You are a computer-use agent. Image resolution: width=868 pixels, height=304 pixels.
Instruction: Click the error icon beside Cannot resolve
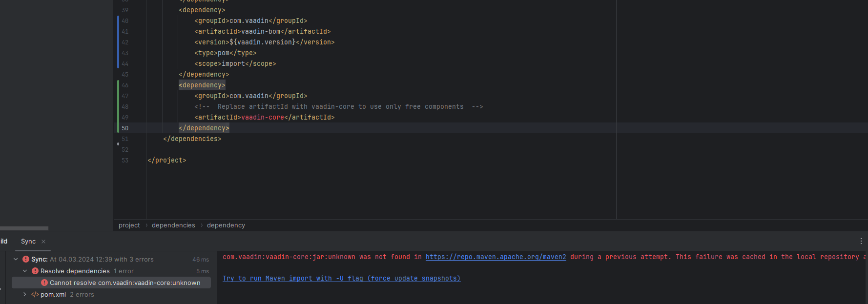point(44,283)
